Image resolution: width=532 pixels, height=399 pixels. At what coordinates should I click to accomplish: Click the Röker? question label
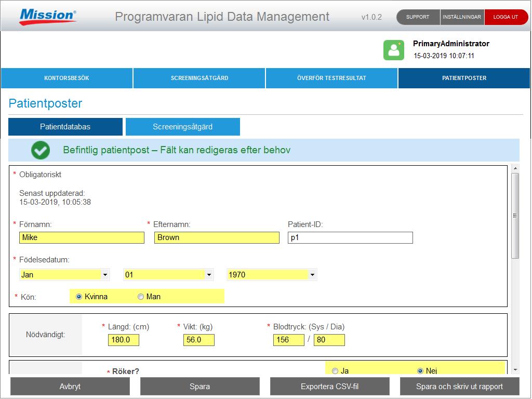point(126,371)
